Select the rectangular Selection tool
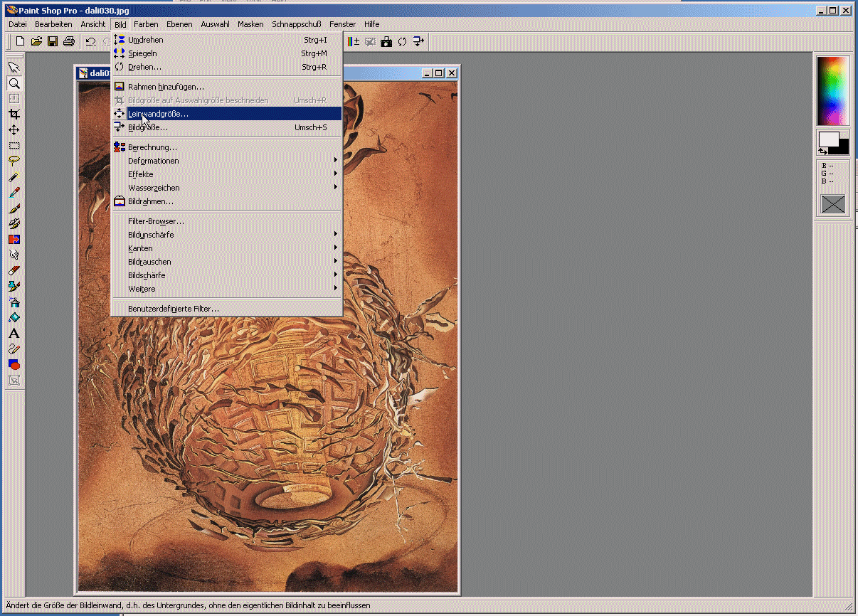 click(14, 146)
